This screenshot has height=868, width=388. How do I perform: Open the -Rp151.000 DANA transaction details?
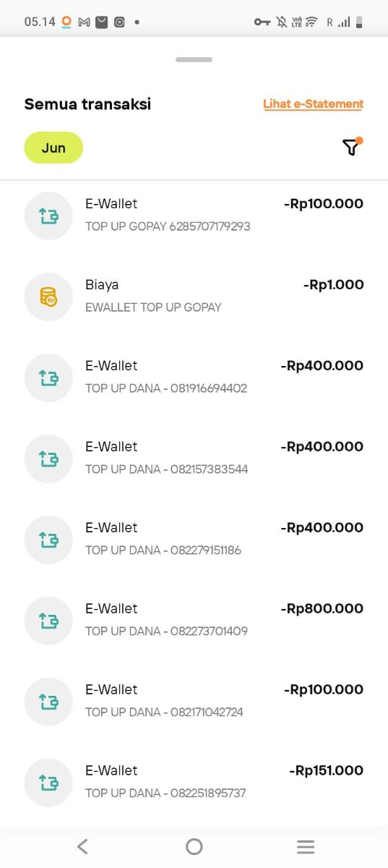click(194, 783)
